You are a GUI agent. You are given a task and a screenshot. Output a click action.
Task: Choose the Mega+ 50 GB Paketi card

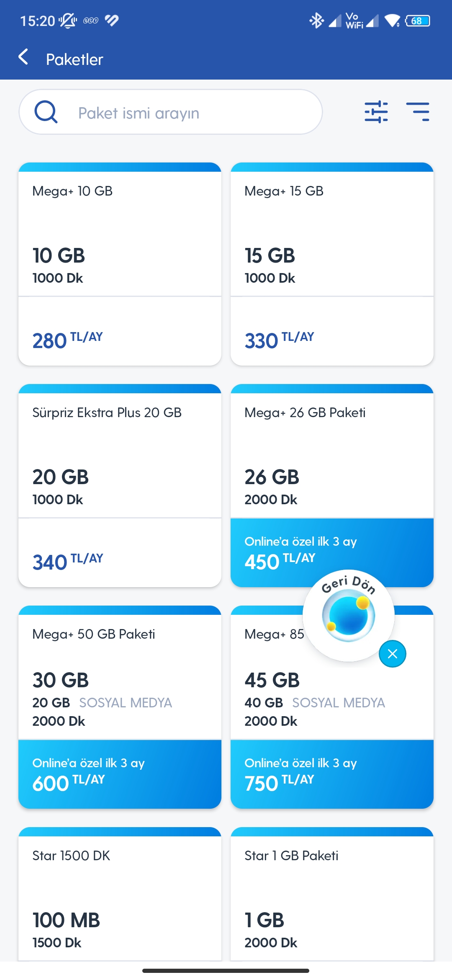click(x=120, y=673)
